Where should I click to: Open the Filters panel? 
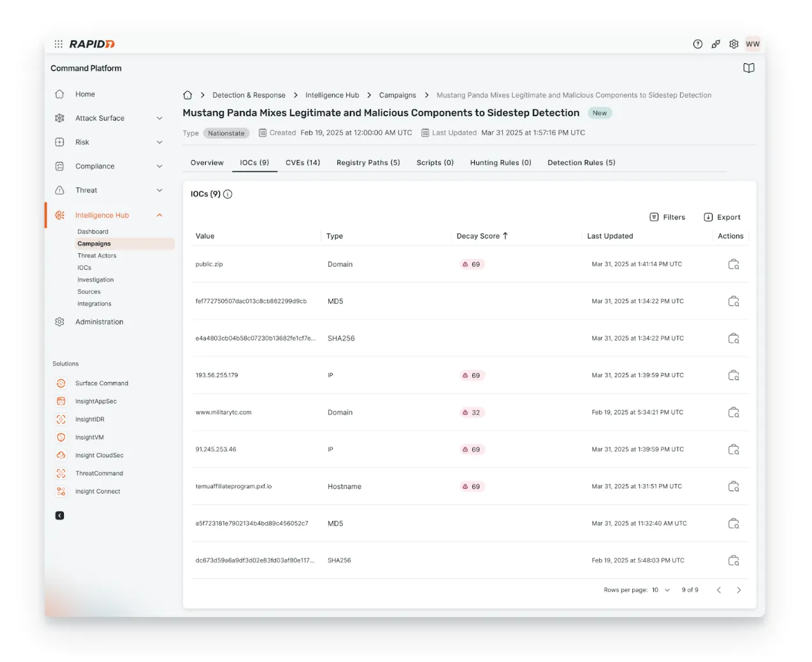[667, 217]
